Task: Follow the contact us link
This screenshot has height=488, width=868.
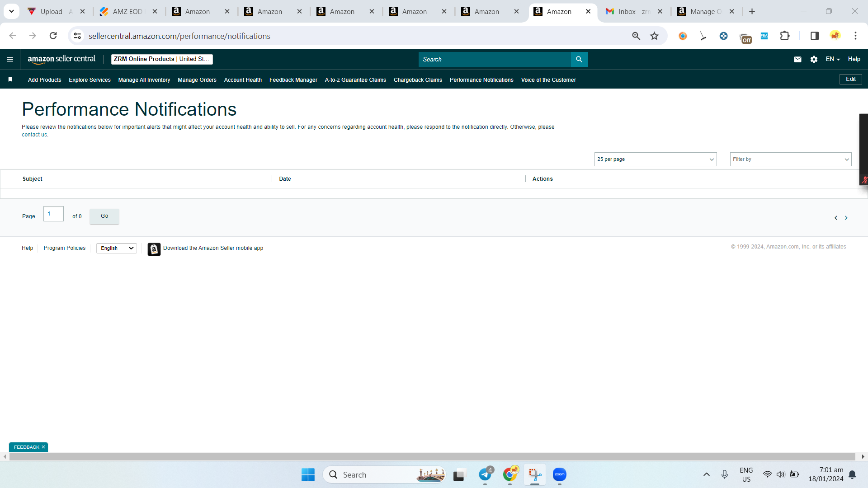Action: pyautogui.click(x=34, y=135)
